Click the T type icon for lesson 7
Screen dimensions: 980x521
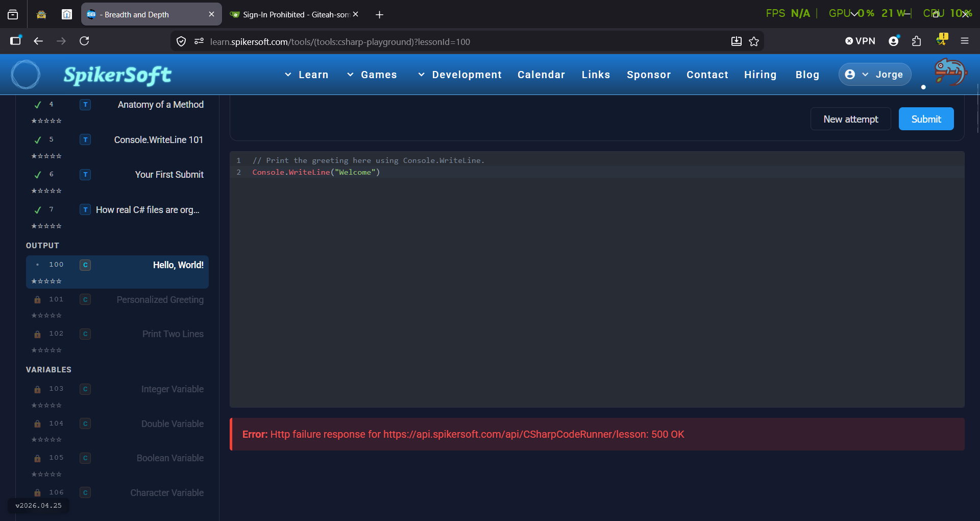click(85, 210)
